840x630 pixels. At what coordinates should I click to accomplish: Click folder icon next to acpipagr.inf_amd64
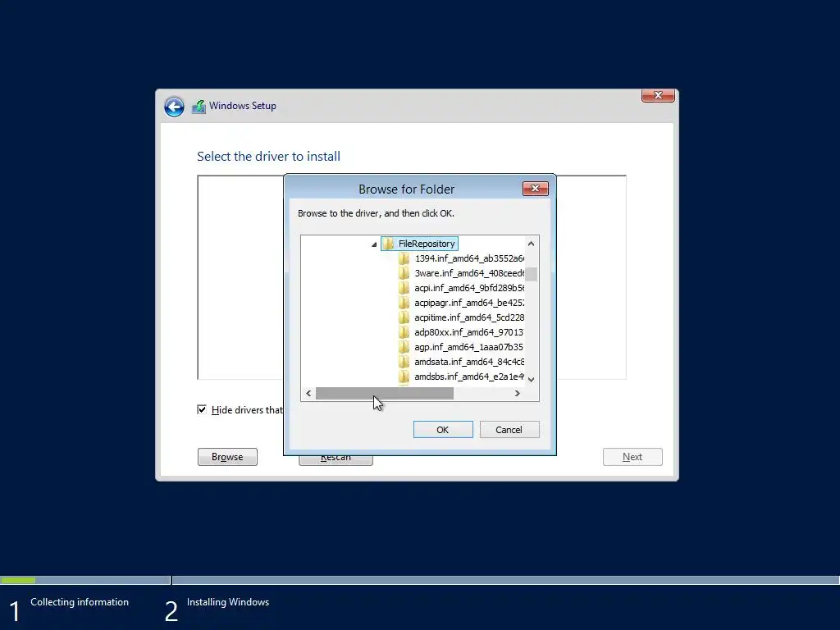(404, 303)
